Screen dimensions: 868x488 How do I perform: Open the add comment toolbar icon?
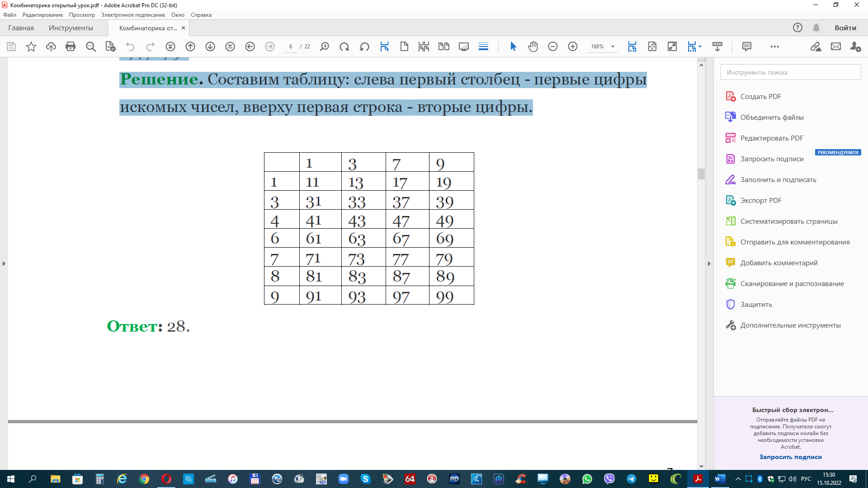click(x=746, y=47)
